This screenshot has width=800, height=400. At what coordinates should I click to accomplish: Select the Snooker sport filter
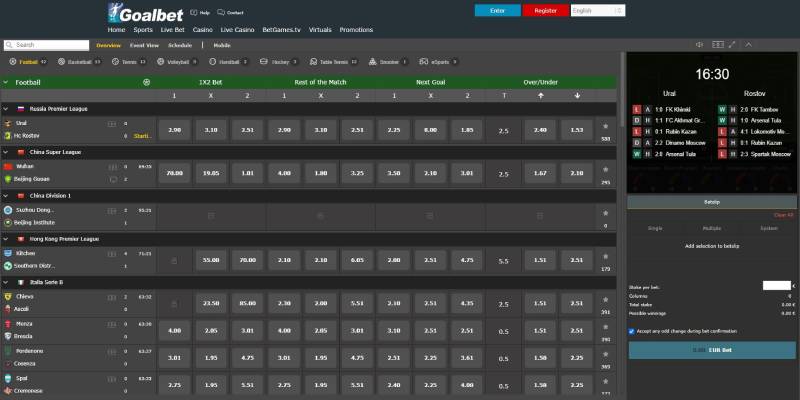(388, 62)
